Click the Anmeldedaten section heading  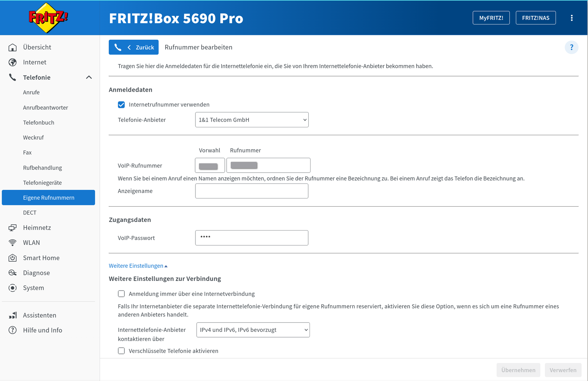(131, 90)
